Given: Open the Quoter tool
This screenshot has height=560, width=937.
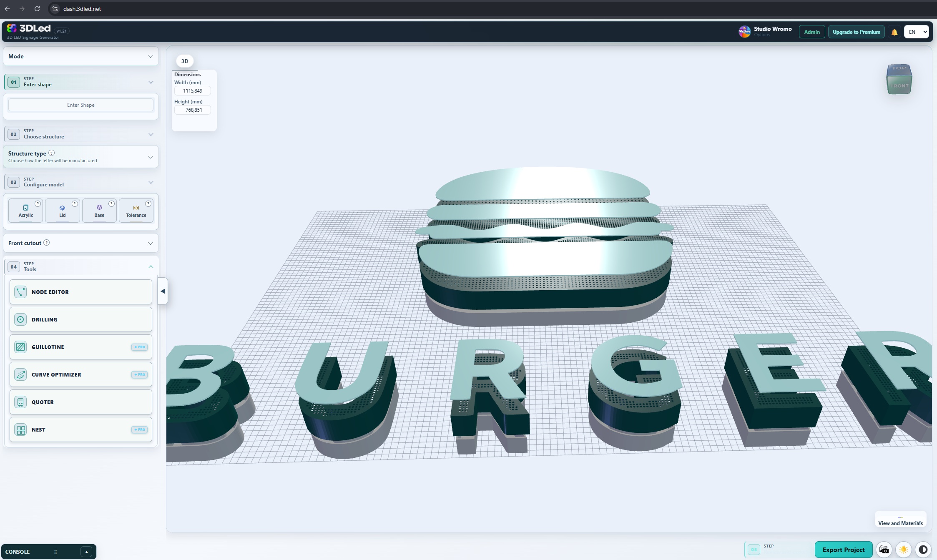Looking at the screenshot, I should pyautogui.click(x=80, y=402).
